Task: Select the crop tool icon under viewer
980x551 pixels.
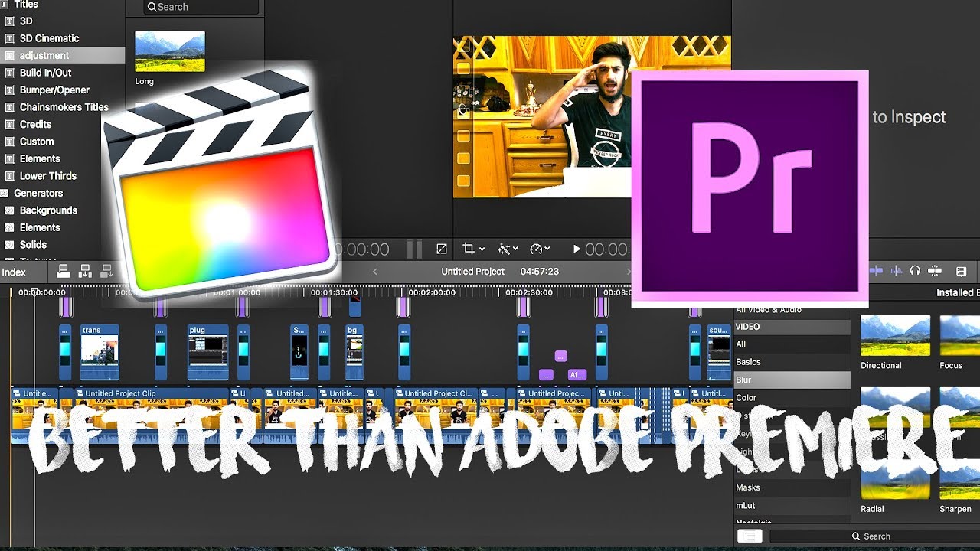Action: point(469,249)
